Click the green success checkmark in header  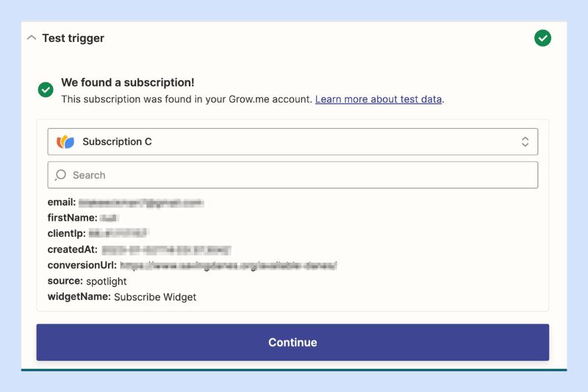542,38
